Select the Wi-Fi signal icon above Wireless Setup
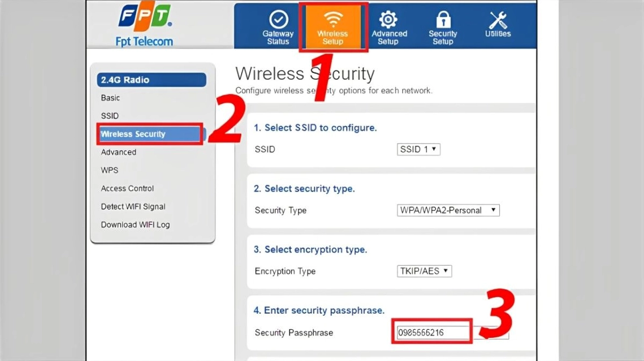Image resolution: width=644 pixels, height=361 pixels. pos(333,18)
